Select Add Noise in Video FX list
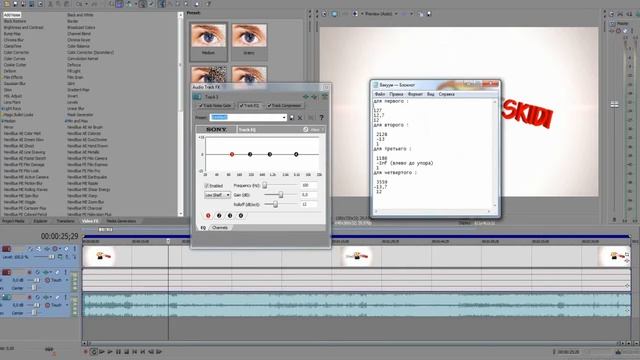Viewport: 640px width, 360px height. point(12,15)
